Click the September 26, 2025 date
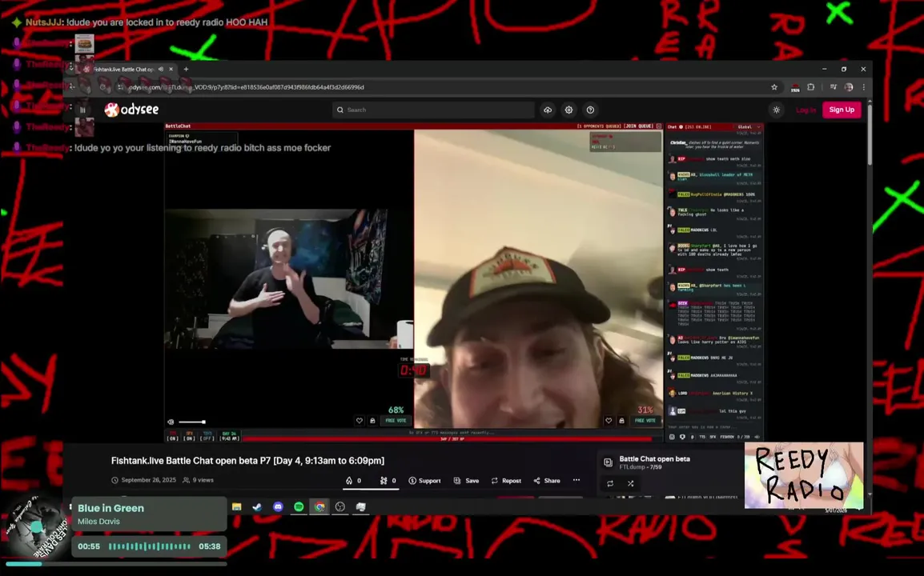Image resolution: width=924 pixels, height=576 pixels. (x=144, y=480)
